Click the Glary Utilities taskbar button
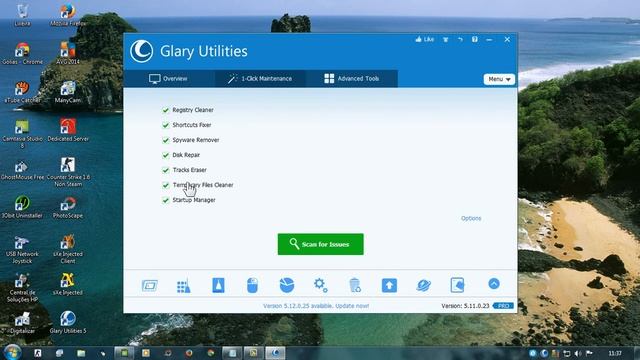This screenshot has height=360, width=640. coord(275,353)
